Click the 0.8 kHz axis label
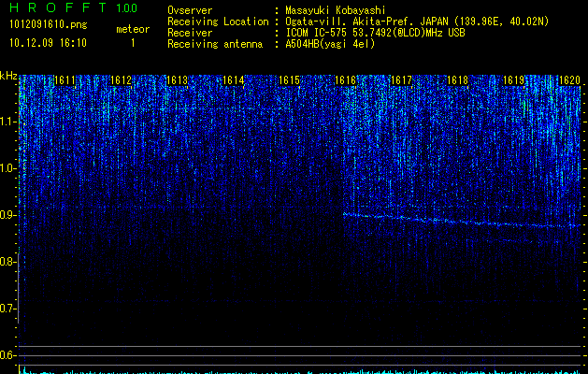This screenshot has width=588, height=374. [x=8, y=262]
